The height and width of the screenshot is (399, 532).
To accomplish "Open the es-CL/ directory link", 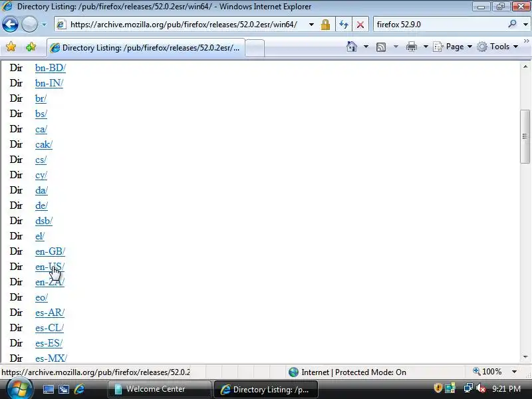I will tap(49, 328).
